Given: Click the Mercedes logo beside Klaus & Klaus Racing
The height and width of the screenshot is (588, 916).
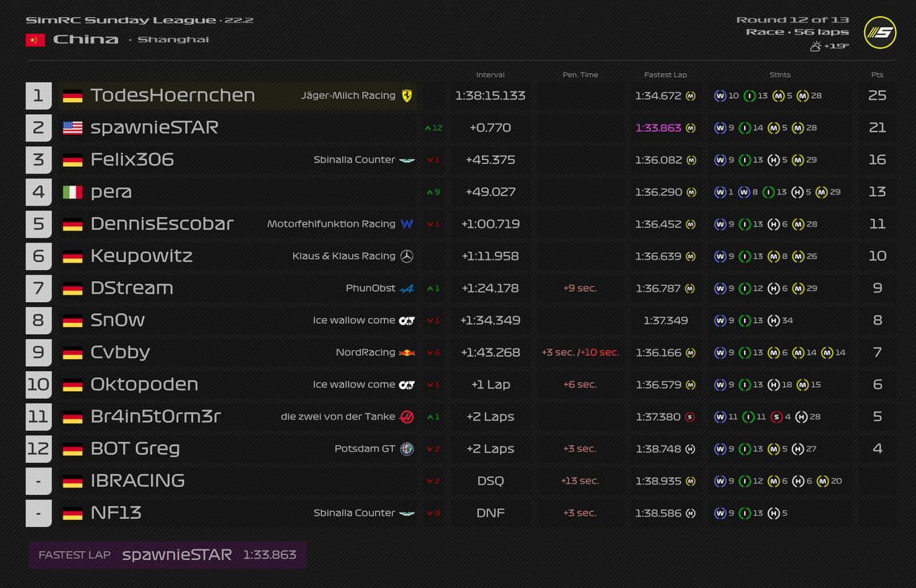Looking at the screenshot, I should pos(407,256).
